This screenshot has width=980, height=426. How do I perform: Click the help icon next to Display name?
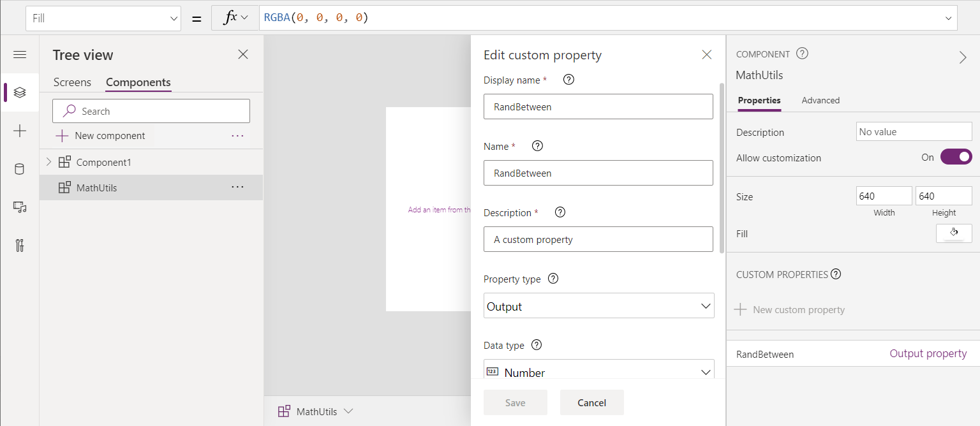(569, 80)
